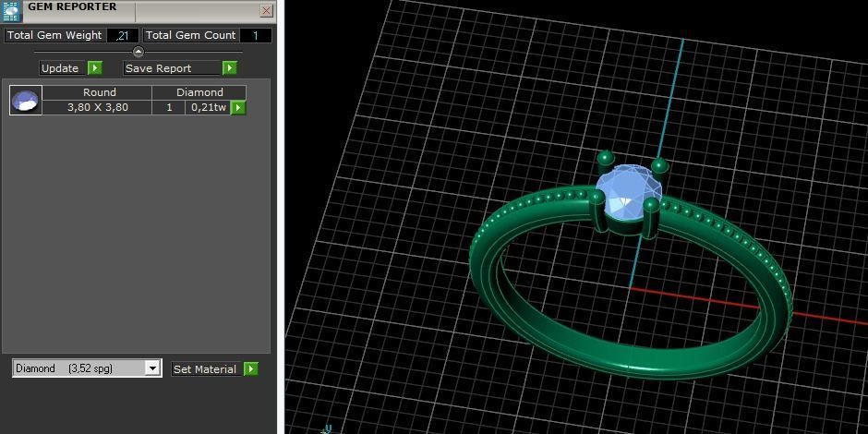Click the Total Gem Weight value field
This screenshot has width=868, height=434.
(x=123, y=35)
